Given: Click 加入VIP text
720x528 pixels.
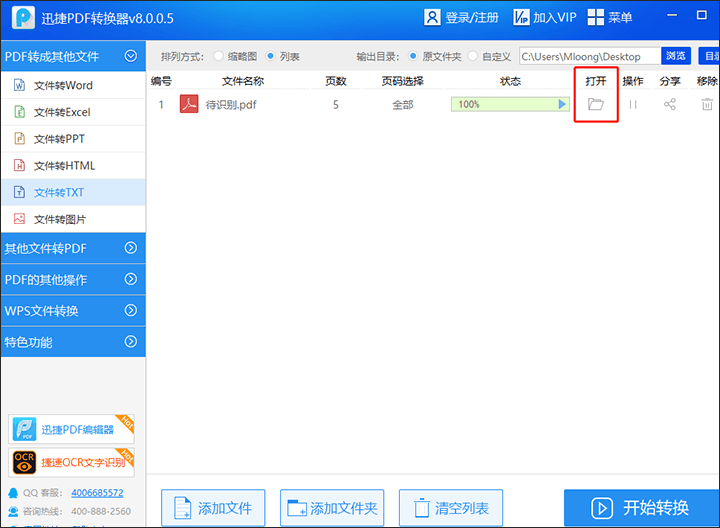Looking at the screenshot, I should click(x=555, y=18).
